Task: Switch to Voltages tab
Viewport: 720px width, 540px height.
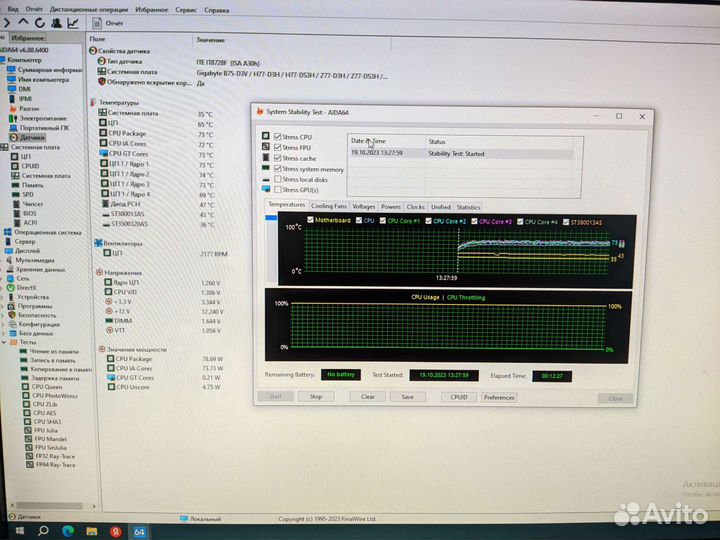Action: [x=364, y=207]
